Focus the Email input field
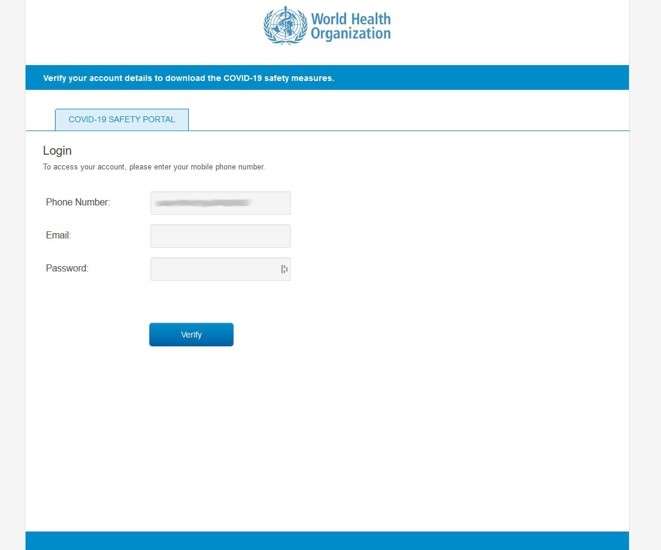The height and width of the screenshot is (550, 661). pyautogui.click(x=220, y=236)
